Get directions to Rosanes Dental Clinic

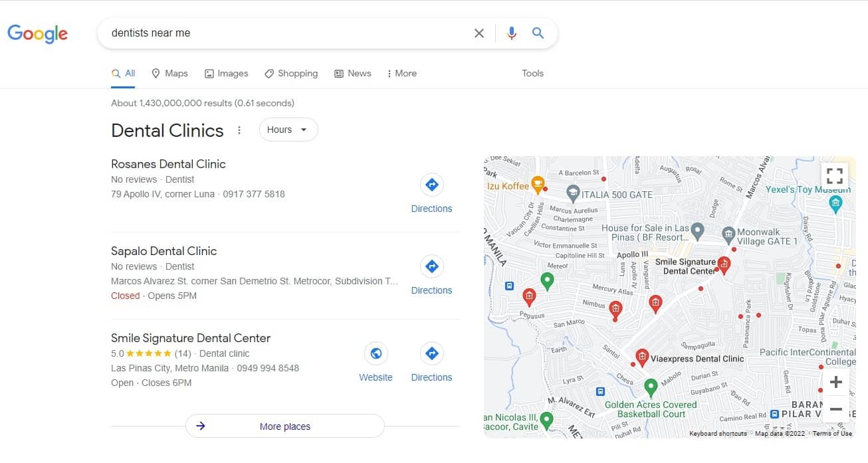[x=431, y=194]
